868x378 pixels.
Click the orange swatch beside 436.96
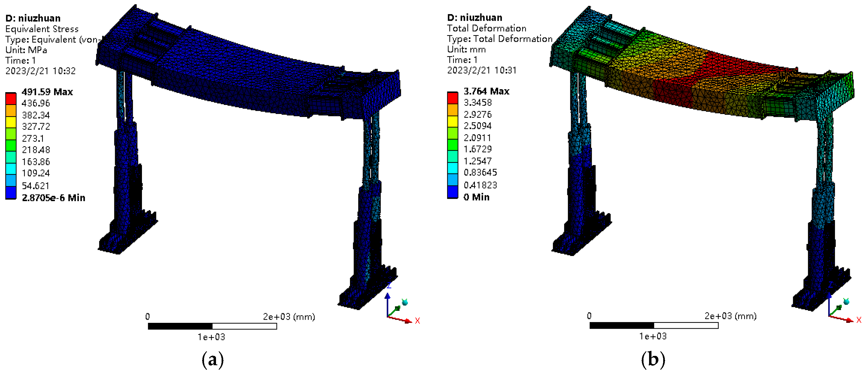11,111
